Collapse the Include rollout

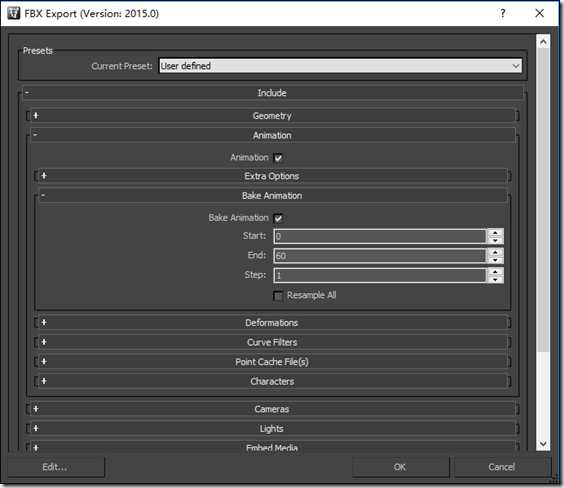(273, 93)
